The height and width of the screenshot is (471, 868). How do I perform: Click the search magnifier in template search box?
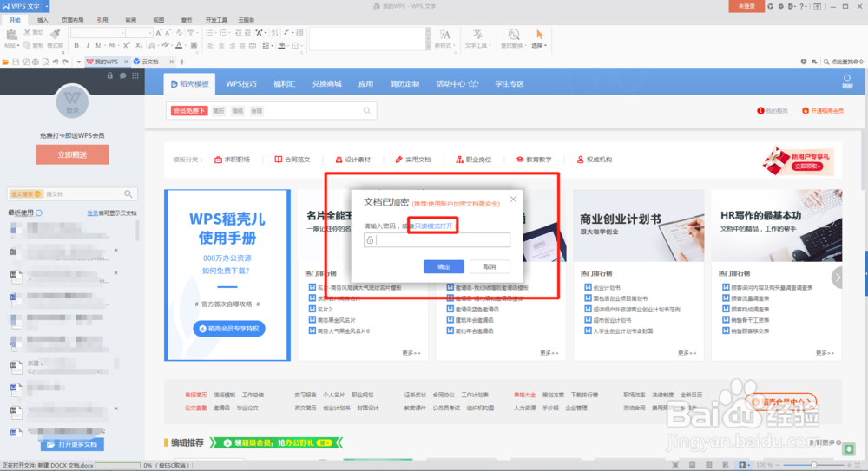(367, 111)
